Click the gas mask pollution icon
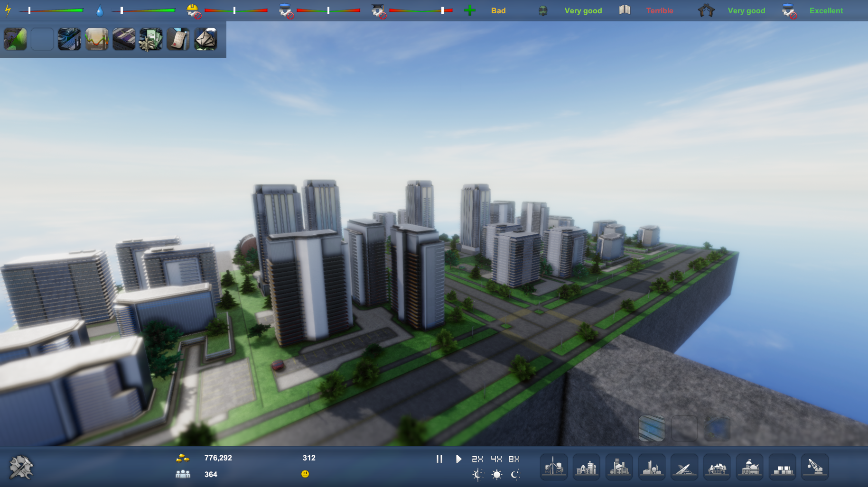Viewport: 868px width, 487px height. coord(543,10)
